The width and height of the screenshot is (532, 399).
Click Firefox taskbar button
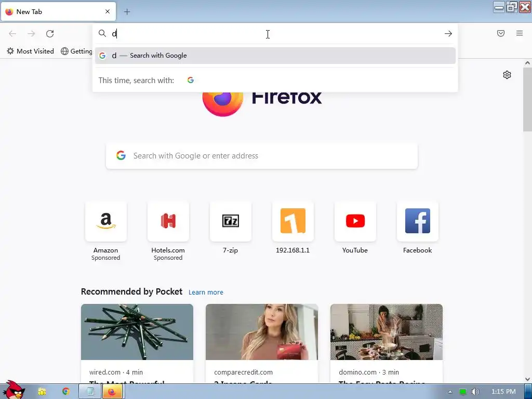(x=112, y=392)
